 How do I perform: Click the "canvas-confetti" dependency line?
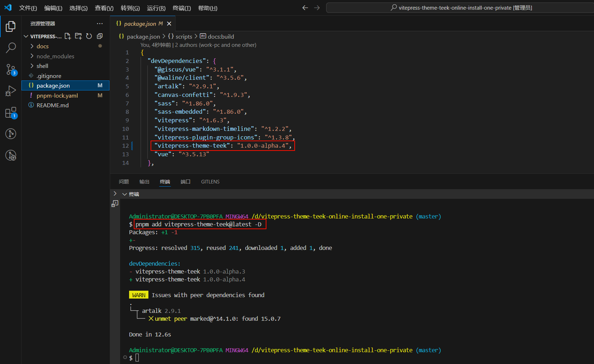(x=202, y=95)
